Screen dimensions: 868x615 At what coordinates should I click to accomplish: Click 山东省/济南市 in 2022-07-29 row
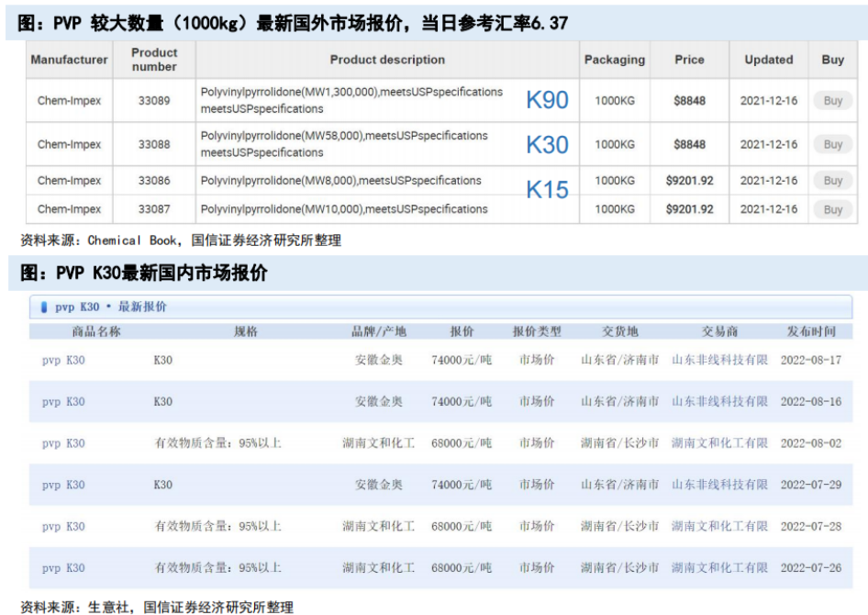point(620,485)
